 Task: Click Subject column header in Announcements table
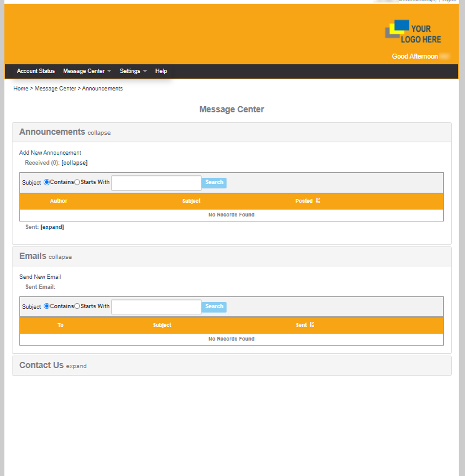192,201
